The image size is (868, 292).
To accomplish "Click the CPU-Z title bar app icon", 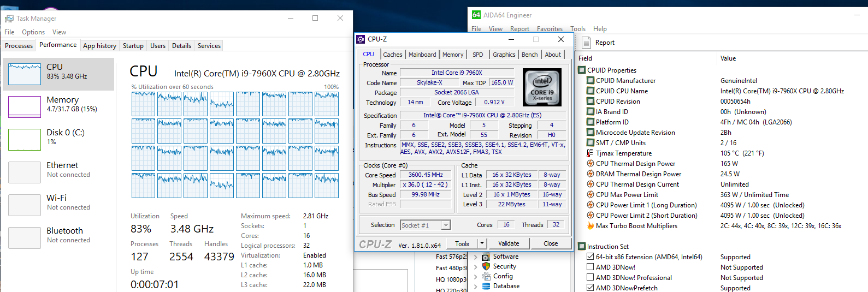I will (361, 39).
